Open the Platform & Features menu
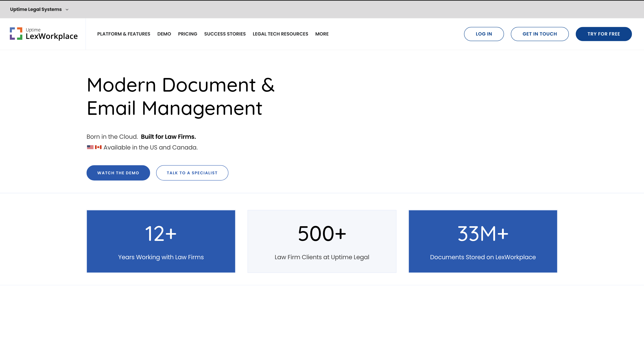 (x=123, y=34)
